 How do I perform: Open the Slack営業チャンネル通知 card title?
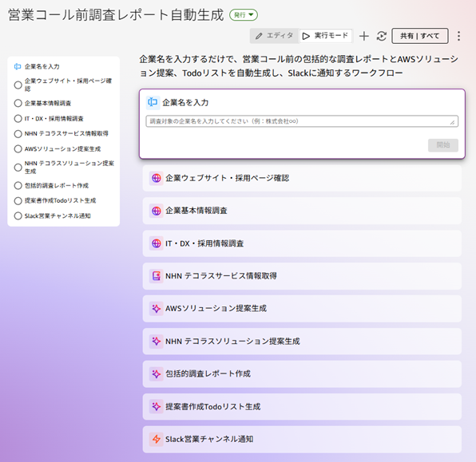[x=209, y=439]
